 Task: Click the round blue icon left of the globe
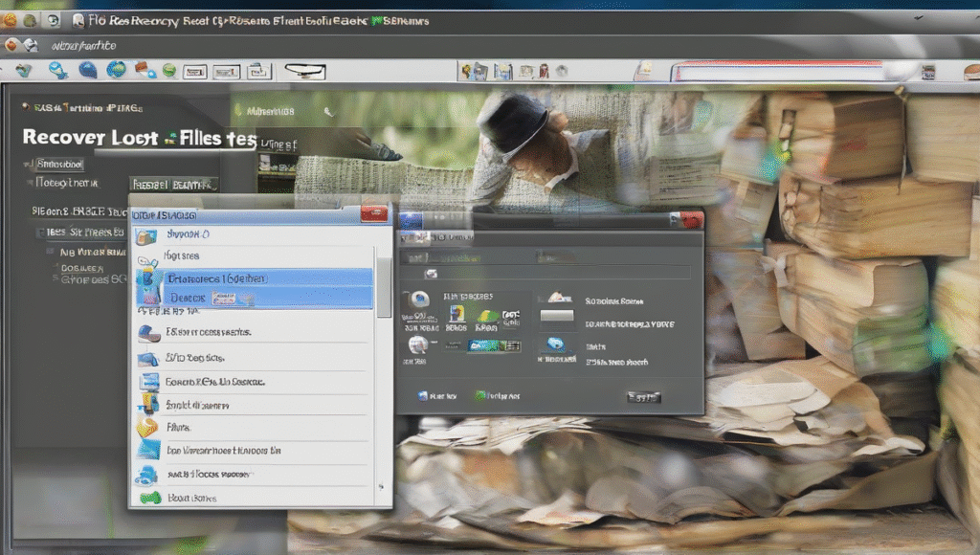click(88, 70)
